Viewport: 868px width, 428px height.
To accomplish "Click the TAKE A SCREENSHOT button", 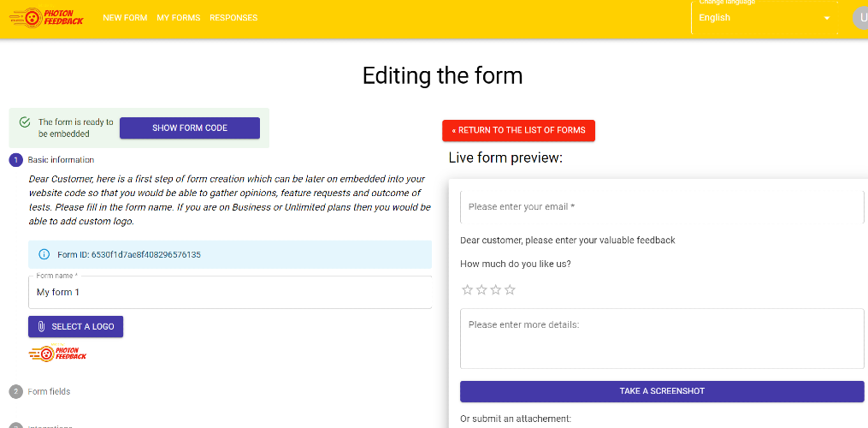I will click(x=662, y=391).
